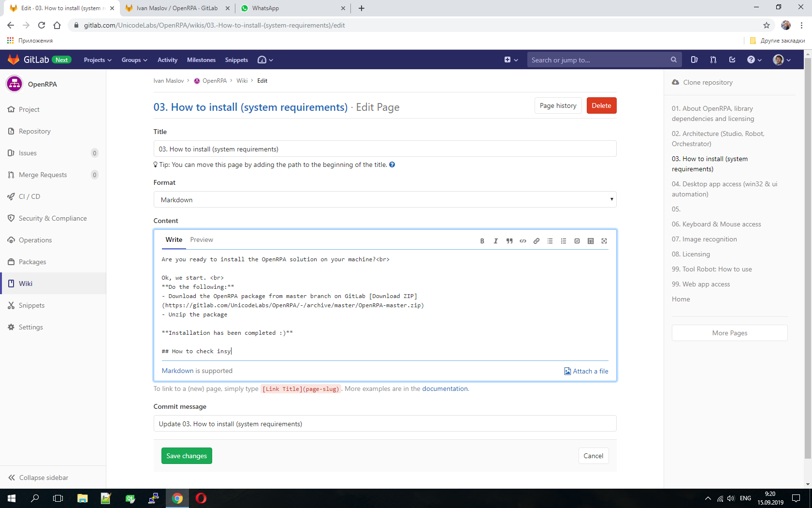This screenshot has height=508, width=812.
Task: Reload the browser page
Action: point(42,25)
